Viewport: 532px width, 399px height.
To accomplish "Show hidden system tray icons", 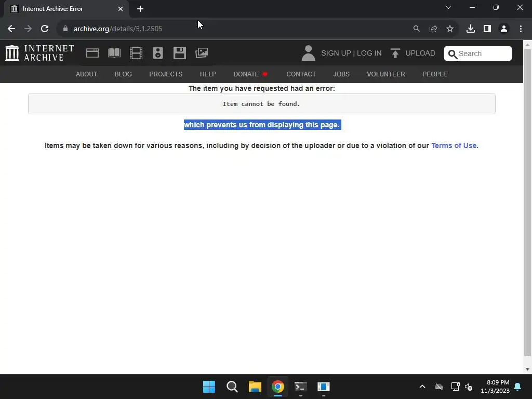I will click(x=422, y=387).
